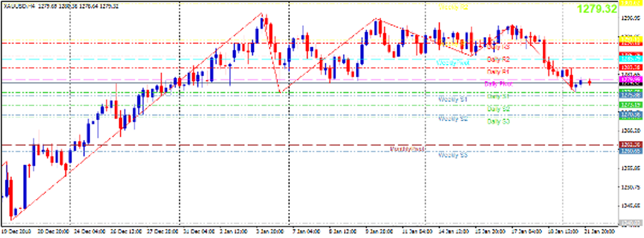Click the large green 1279.32 price readout

click(597, 9)
